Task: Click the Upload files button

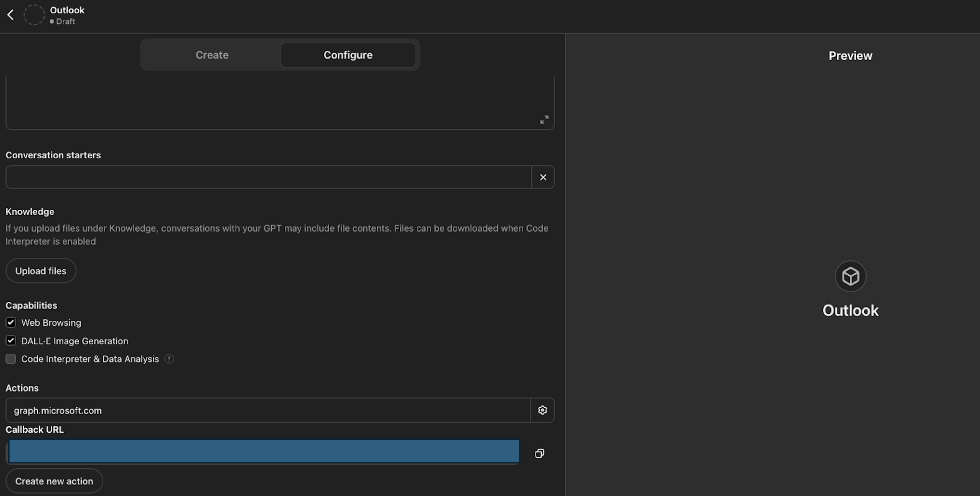Action: [41, 271]
